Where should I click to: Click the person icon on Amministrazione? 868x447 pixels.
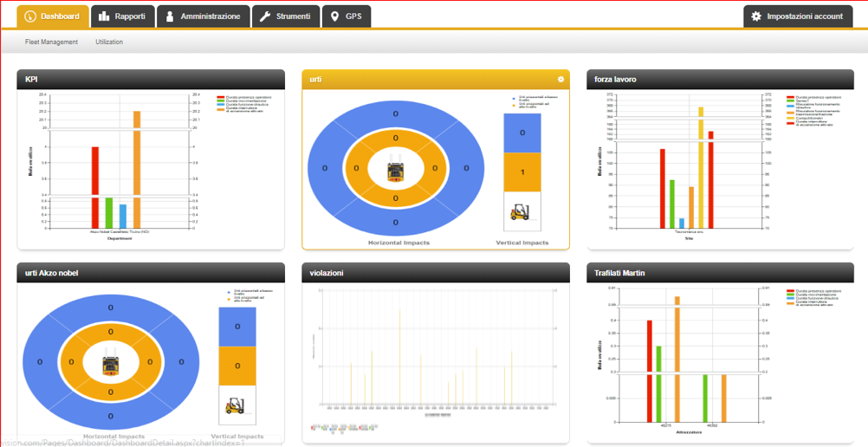[x=170, y=16]
